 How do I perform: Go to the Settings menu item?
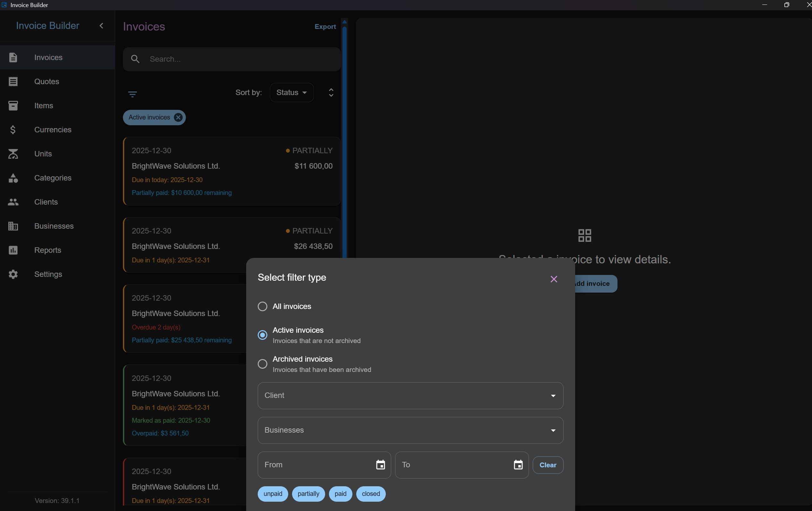click(x=57, y=274)
